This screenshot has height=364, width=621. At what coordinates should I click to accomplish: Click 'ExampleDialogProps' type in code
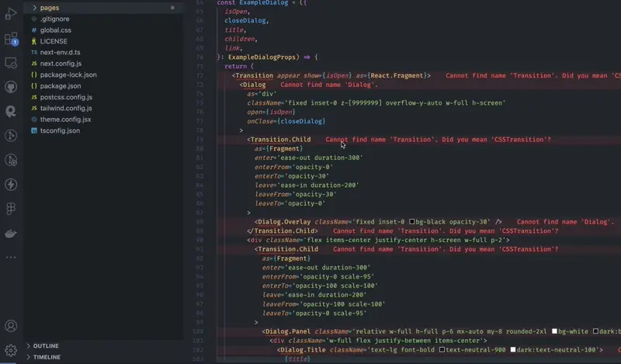click(262, 57)
